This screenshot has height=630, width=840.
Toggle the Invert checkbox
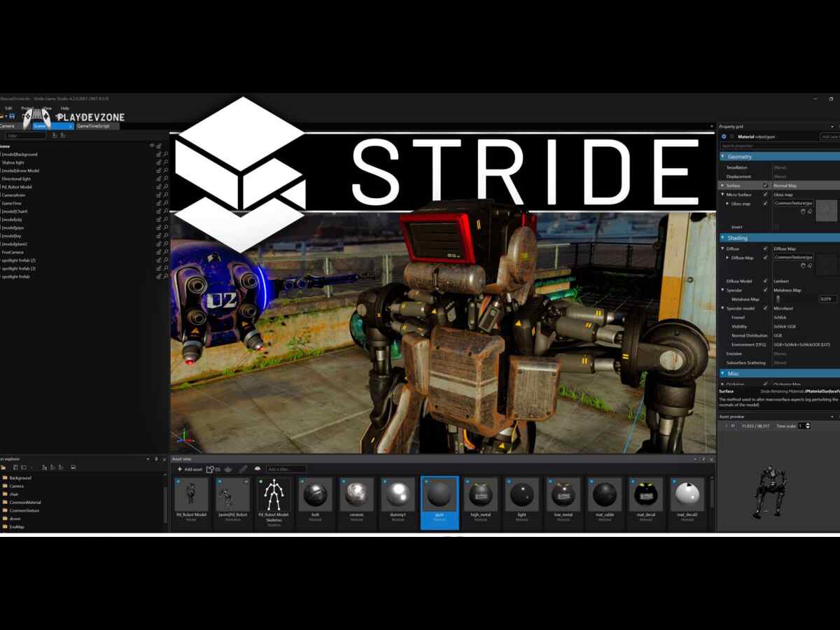[x=776, y=227]
